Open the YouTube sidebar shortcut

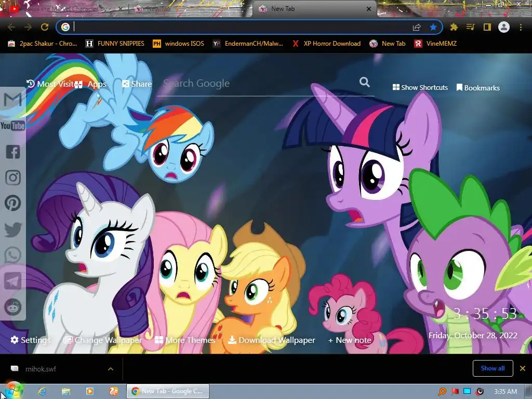click(x=12, y=126)
